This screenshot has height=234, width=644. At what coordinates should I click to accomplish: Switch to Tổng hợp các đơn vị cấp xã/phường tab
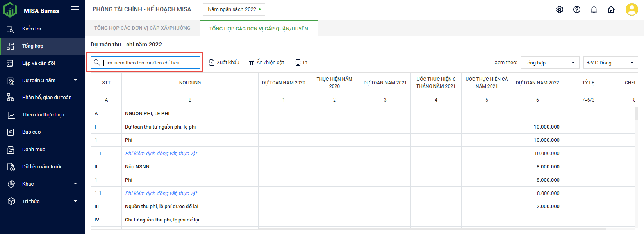point(142,28)
